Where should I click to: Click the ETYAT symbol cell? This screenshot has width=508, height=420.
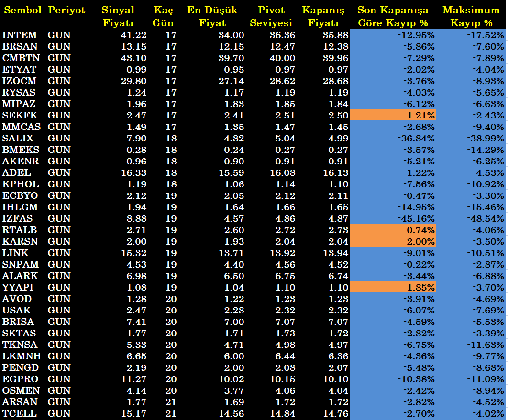20,70
